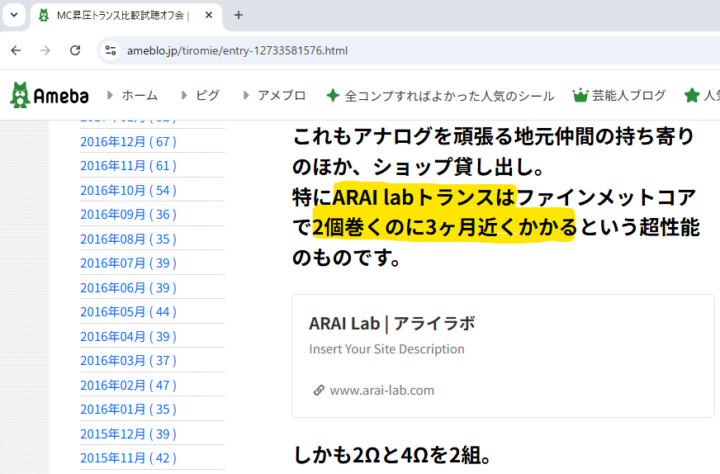
Task: Open the 2016年06月 (39) archive
Action: pos(128,288)
